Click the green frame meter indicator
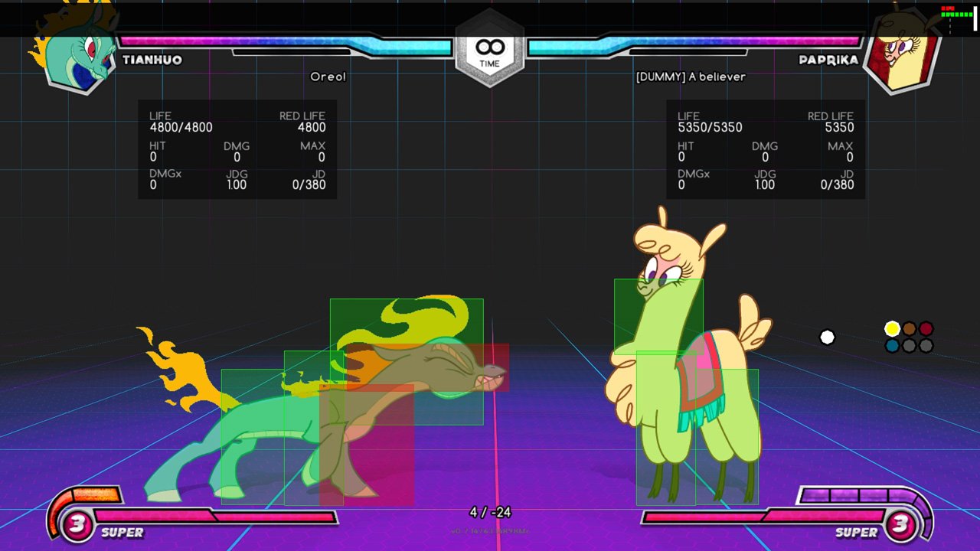The width and height of the screenshot is (980, 551). pyautogui.click(x=956, y=14)
